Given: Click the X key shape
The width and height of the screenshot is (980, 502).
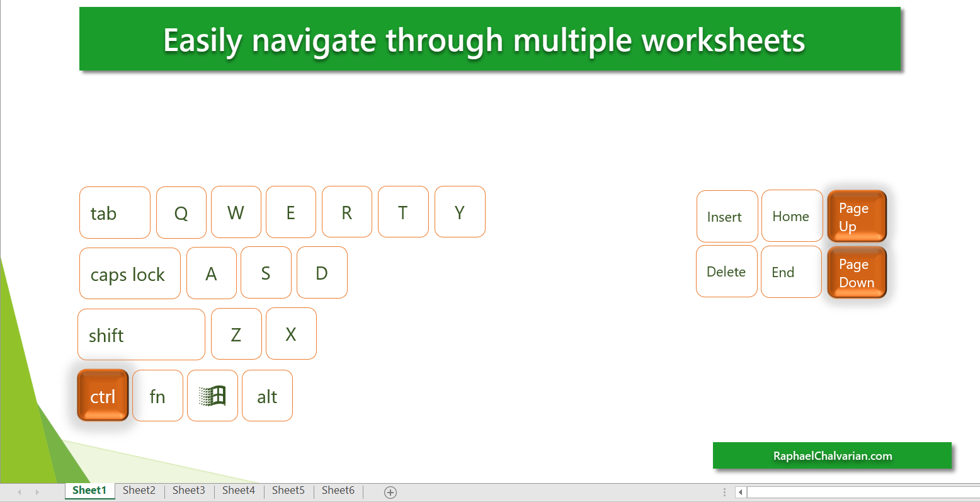Looking at the screenshot, I should click(291, 333).
